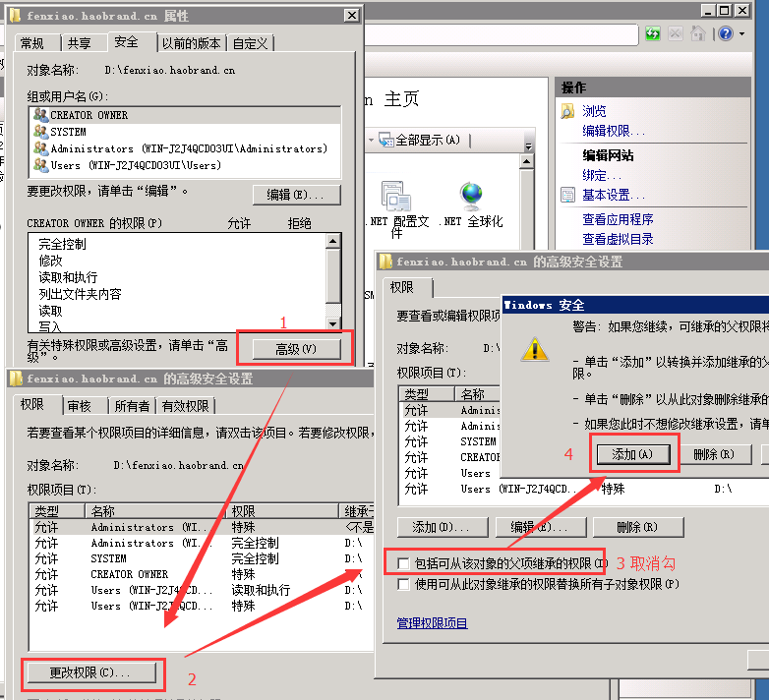This screenshot has width=769, height=700.
Task: Click the 类型 column header in lower-left list
Action: point(57,511)
